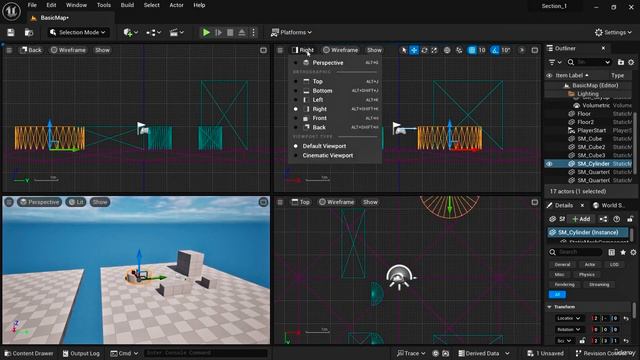Select Bottom orthographic view option
This screenshot has height=360, width=640.
335,91
